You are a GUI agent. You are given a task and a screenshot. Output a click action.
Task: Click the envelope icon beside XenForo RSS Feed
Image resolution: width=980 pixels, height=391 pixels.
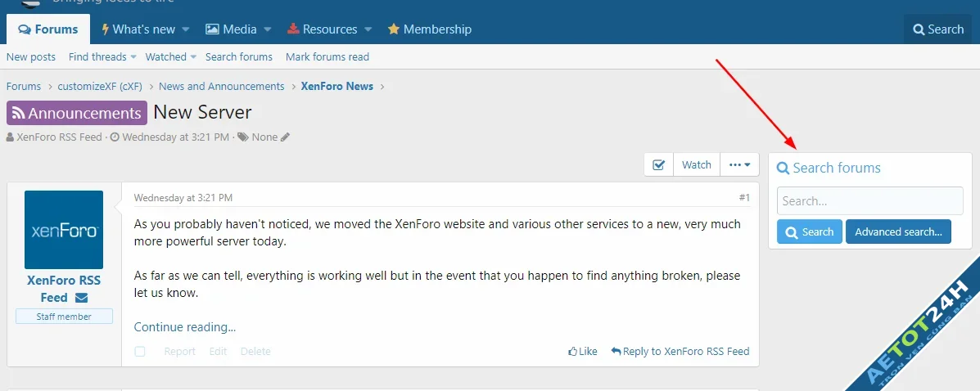tap(81, 298)
